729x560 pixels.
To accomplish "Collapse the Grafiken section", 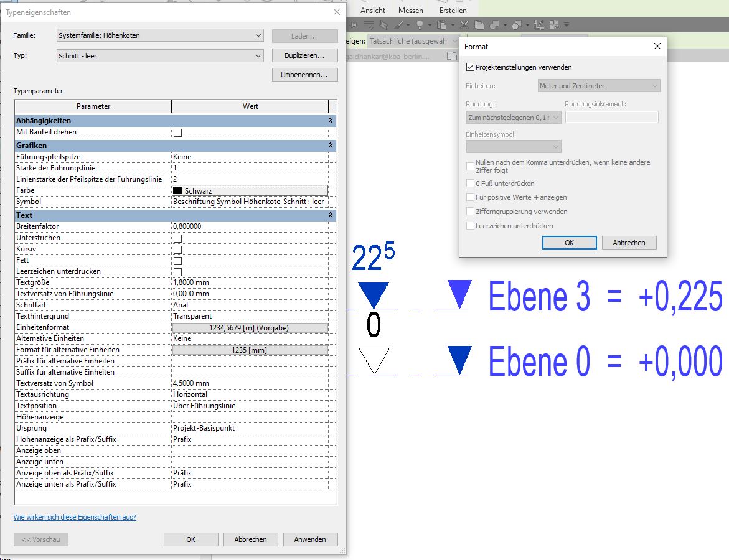I will [x=330, y=146].
